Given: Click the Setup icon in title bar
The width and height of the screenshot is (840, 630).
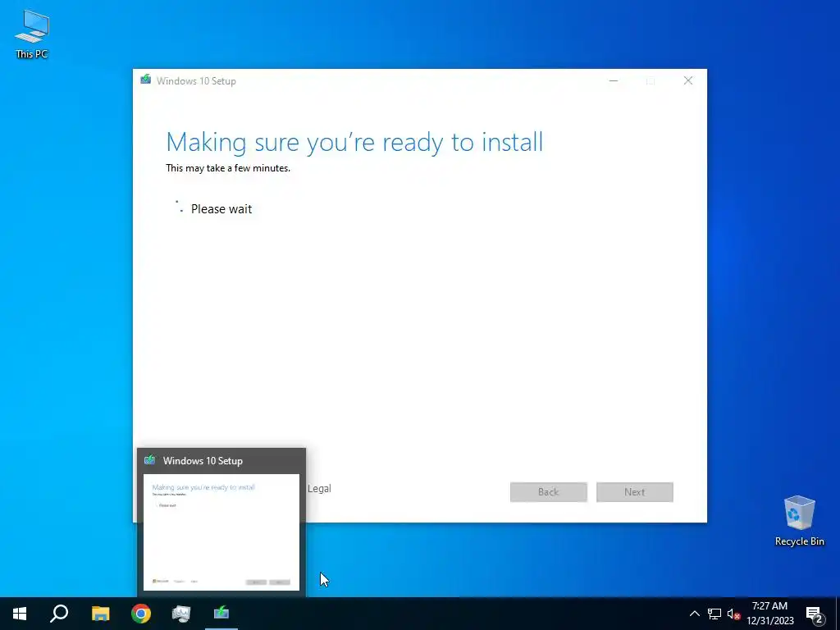Looking at the screenshot, I should [146, 80].
